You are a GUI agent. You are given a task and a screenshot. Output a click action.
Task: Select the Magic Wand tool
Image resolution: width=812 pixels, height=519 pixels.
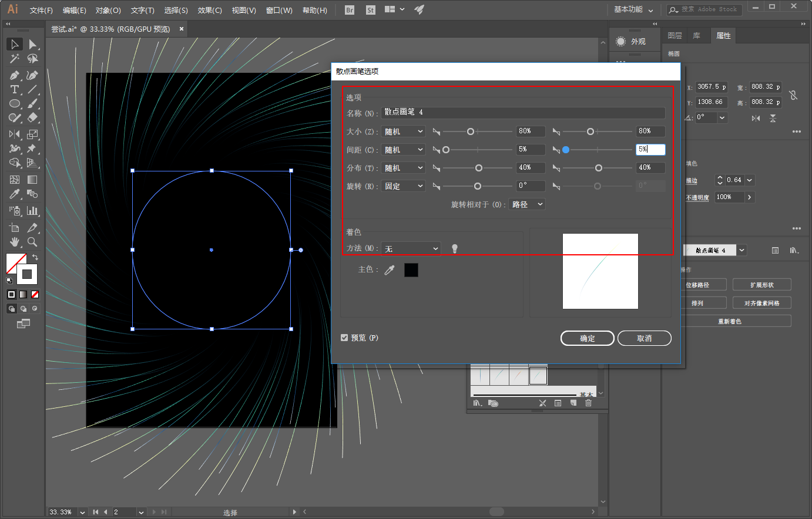click(x=15, y=59)
